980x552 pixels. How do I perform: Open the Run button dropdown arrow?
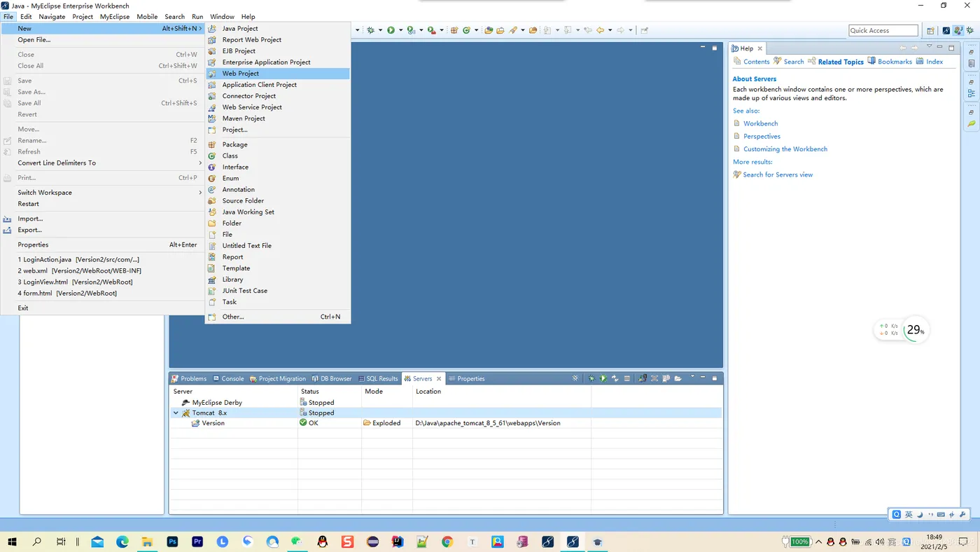point(400,30)
